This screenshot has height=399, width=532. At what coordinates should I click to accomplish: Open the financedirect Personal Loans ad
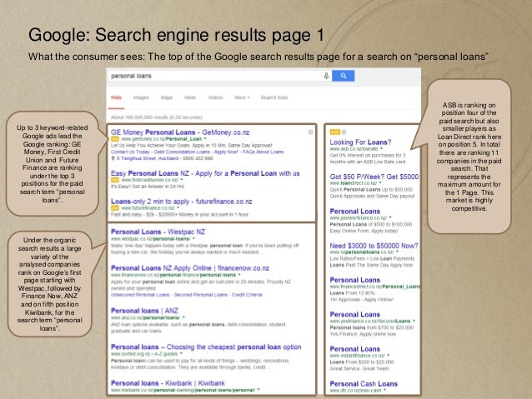[355, 280]
